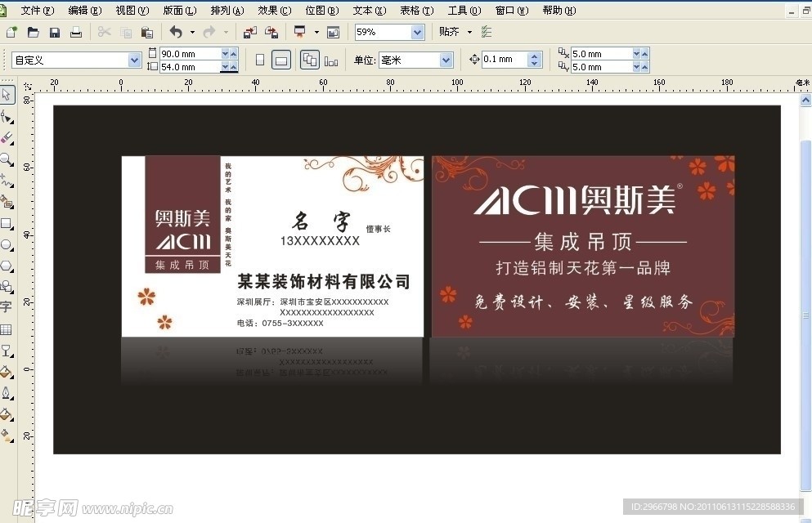The width and height of the screenshot is (812, 523).
Task: Apply layout to current page only
Action: (x=331, y=60)
